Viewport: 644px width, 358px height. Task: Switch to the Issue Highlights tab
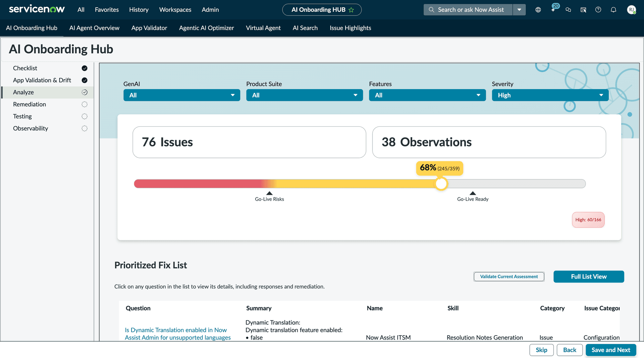click(351, 28)
